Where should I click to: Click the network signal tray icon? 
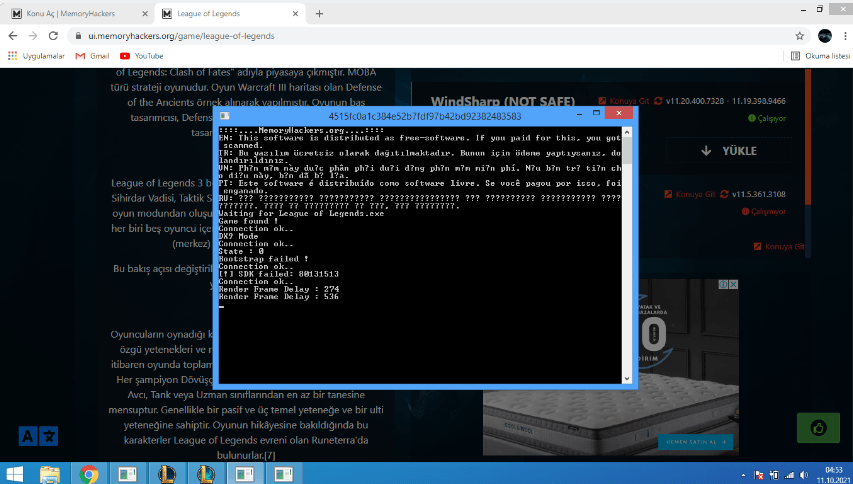coord(789,475)
